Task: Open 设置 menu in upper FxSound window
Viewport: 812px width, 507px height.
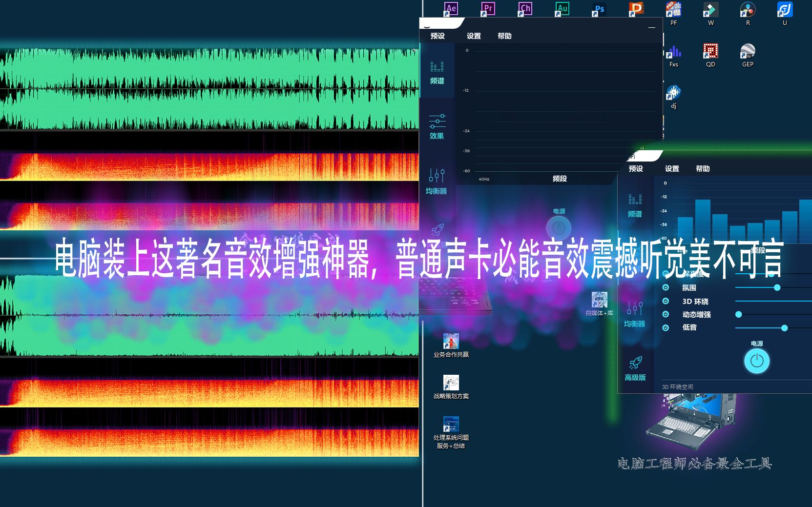Action: [x=474, y=36]
